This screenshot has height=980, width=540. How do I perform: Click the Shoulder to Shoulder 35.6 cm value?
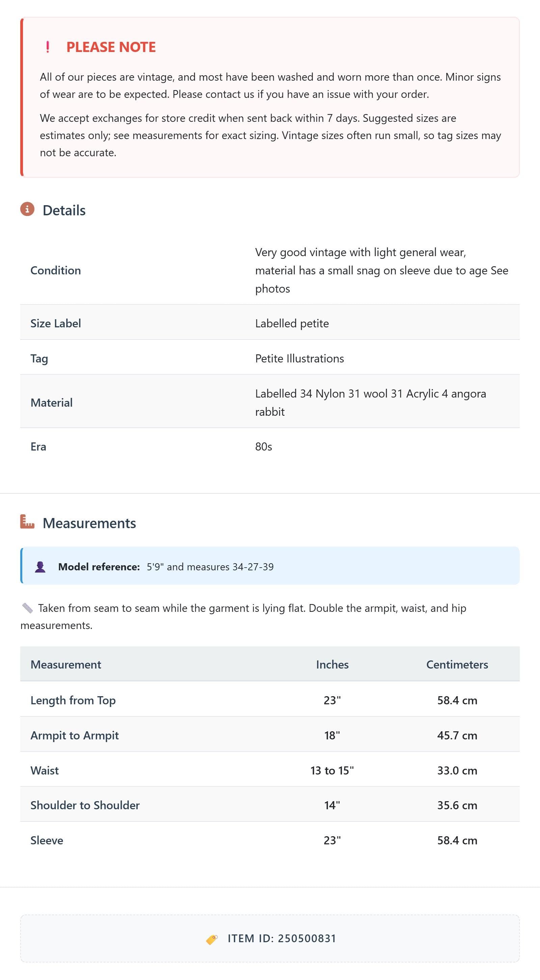pyautogui.click(x=457, y=805)
